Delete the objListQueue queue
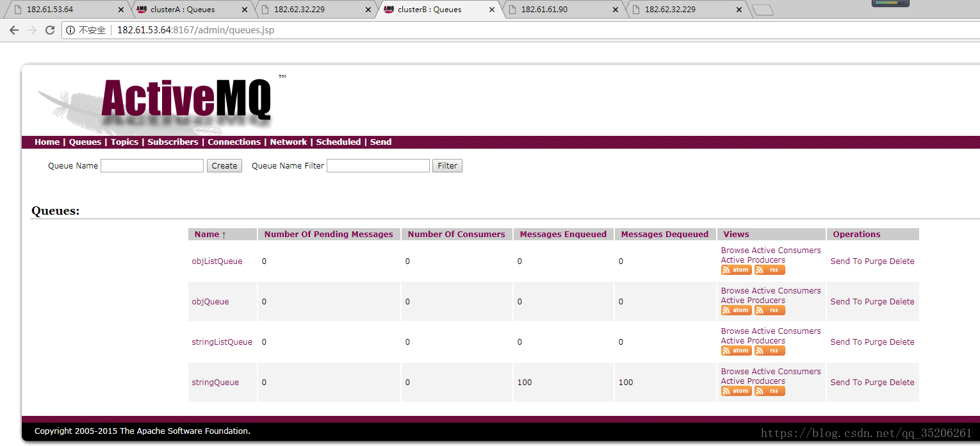The width and height of the screenshot is (980, 446). click(x=902, y=261)
